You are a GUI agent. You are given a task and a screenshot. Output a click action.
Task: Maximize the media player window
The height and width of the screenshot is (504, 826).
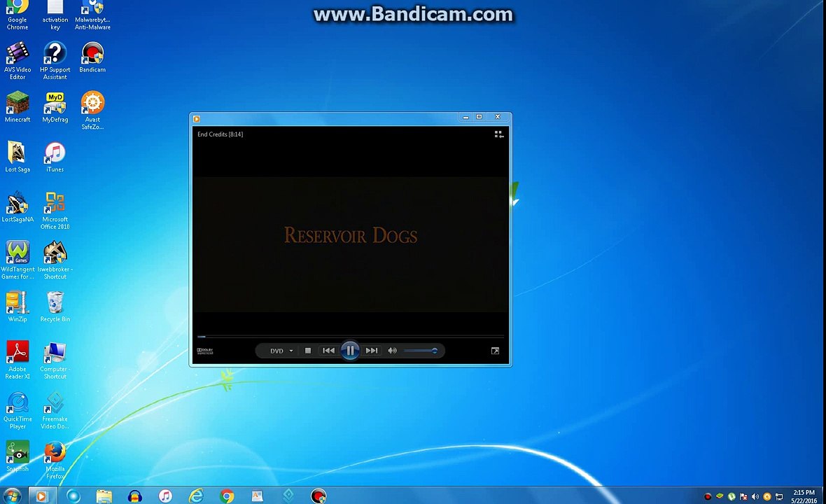[x=479, y=117]
